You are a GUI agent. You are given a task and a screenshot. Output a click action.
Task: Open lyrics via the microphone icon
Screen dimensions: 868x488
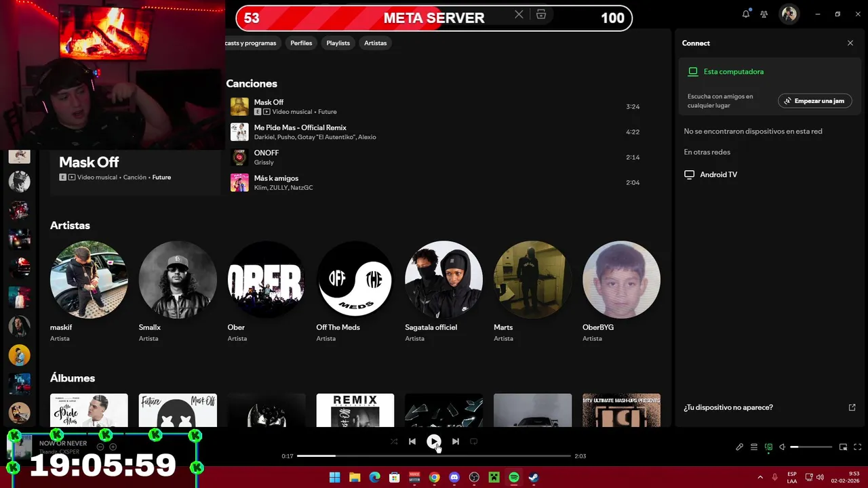740,447
